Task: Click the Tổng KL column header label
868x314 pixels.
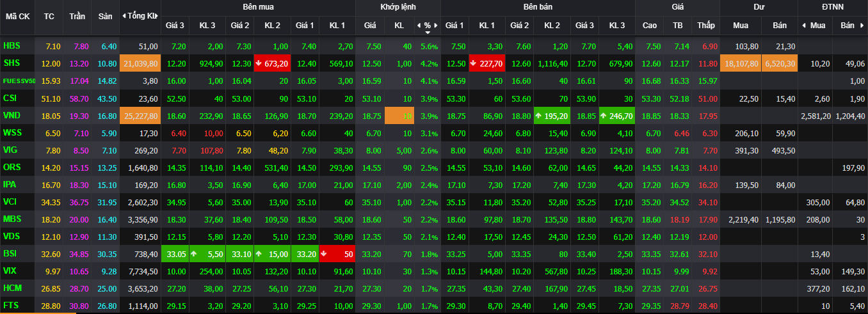Action: click(142, 16)
